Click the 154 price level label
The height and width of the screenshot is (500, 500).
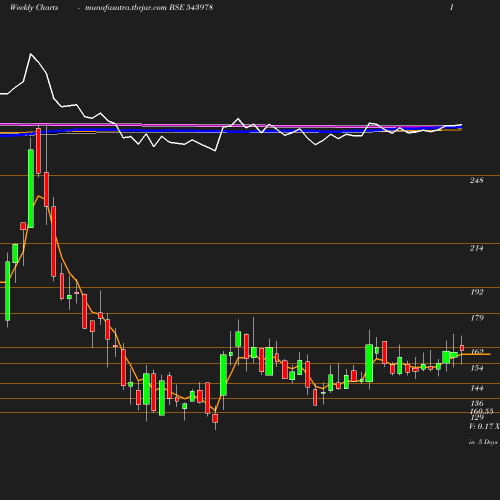click(477, 368)
